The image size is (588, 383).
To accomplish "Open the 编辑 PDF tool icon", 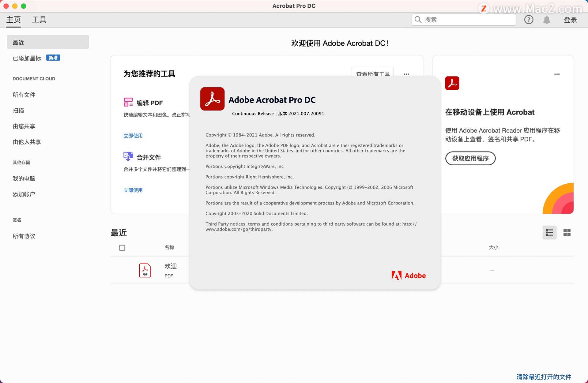I will (x=128, y=102).
